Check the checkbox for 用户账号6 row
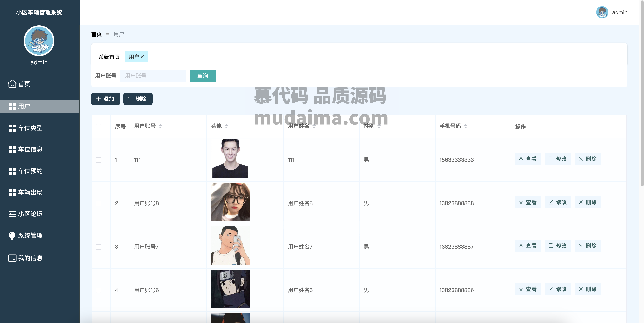644x323 pixels. click(98, 290)
